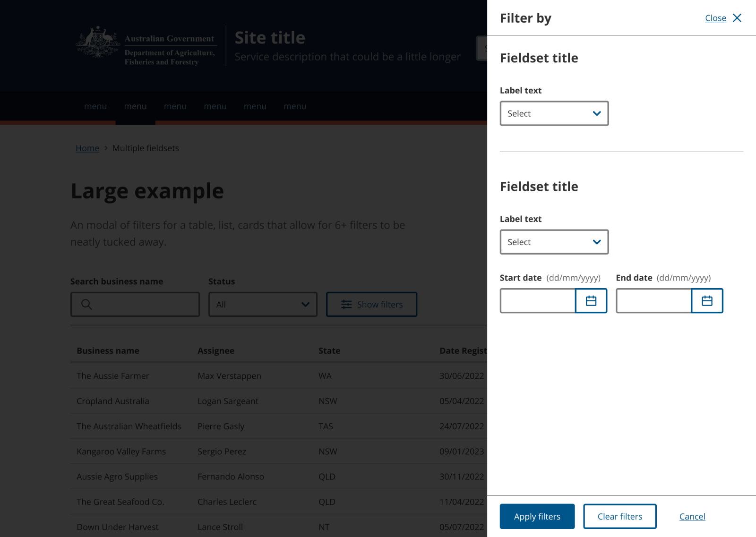756x537 pixels.
Task: Select the highlighted second menu item
Action: pos(135,106)
